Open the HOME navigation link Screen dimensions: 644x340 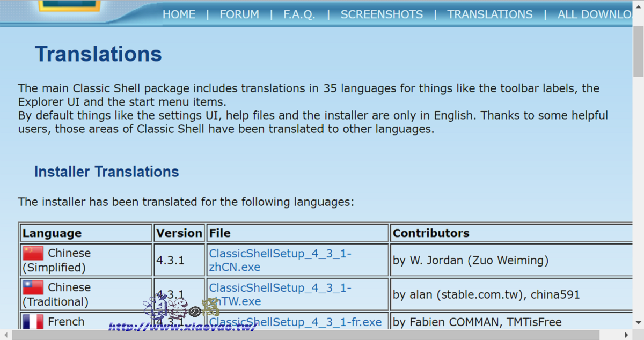(x=179, y=14)
